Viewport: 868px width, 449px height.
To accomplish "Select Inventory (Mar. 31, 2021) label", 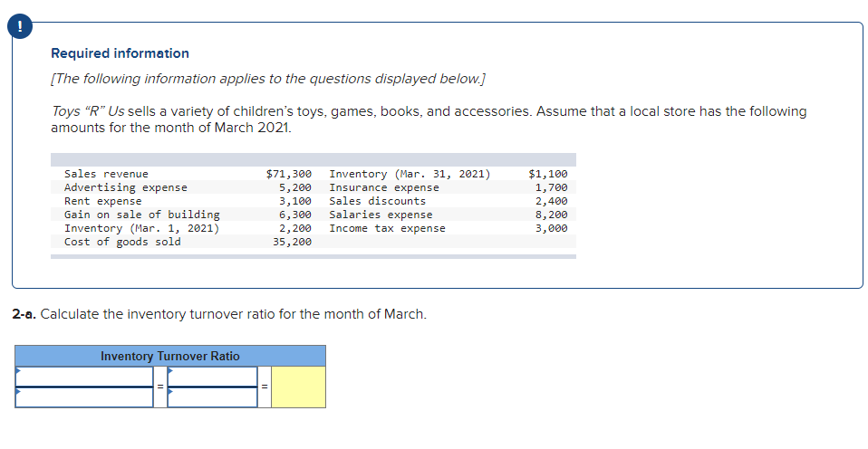I will [410, 174].
